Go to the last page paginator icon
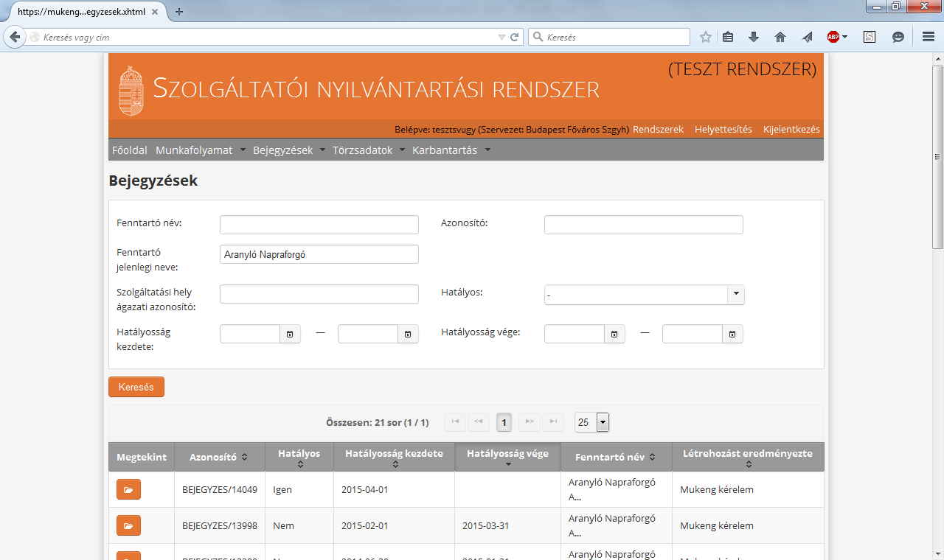This screenshot has width=944, height=560. pos(552,421)
